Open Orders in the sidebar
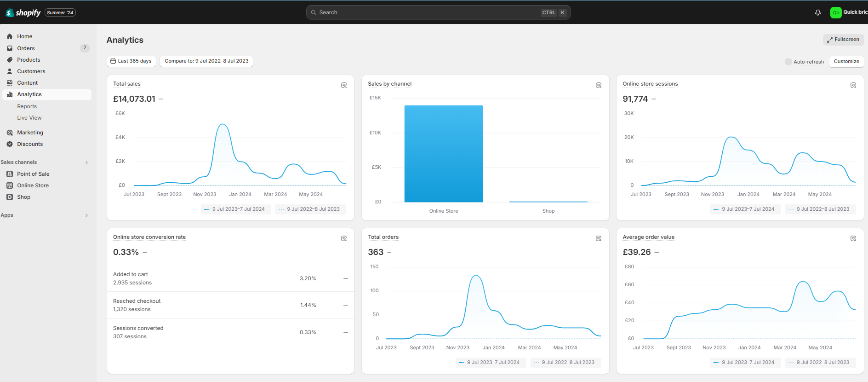This screenshot has height=382, width=868. pyautogui.click(x=26, y=48)
